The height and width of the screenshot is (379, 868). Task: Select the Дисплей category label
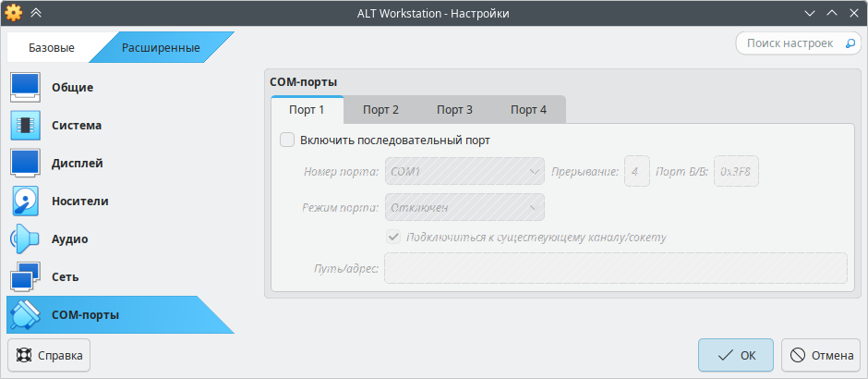78,164
